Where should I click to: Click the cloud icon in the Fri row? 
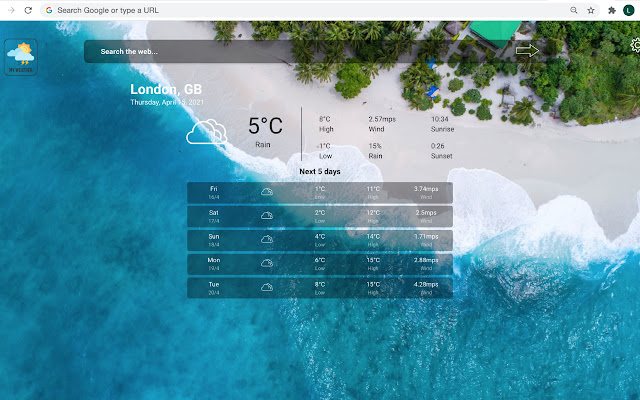[267, 191]
